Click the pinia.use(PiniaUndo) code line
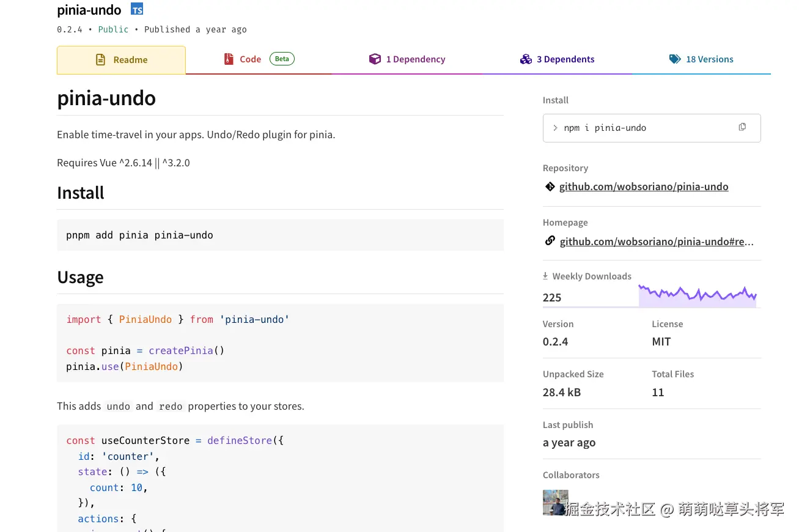The image size is (799, 532). tap(125, 366)
